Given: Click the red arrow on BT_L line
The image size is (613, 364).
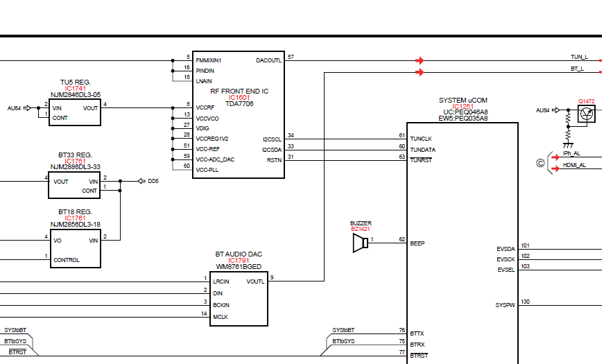Looking at the screenshot, I should (420, 71).
